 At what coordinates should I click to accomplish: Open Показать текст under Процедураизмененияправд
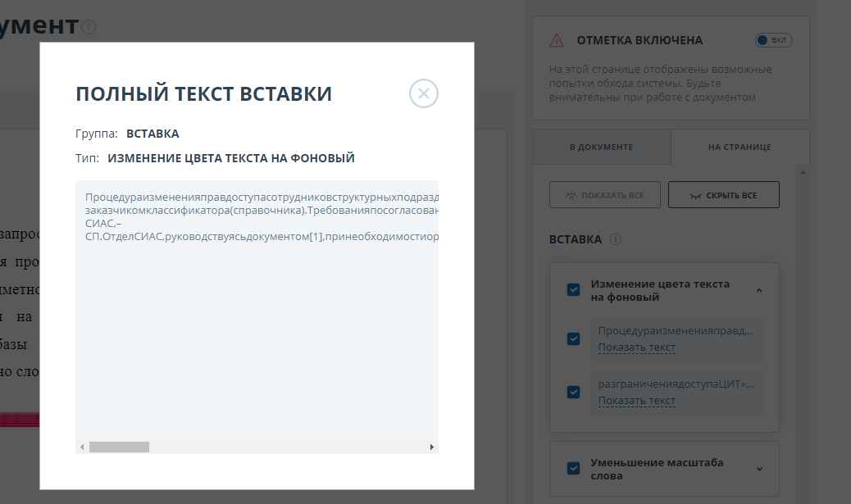pos(636,347)
